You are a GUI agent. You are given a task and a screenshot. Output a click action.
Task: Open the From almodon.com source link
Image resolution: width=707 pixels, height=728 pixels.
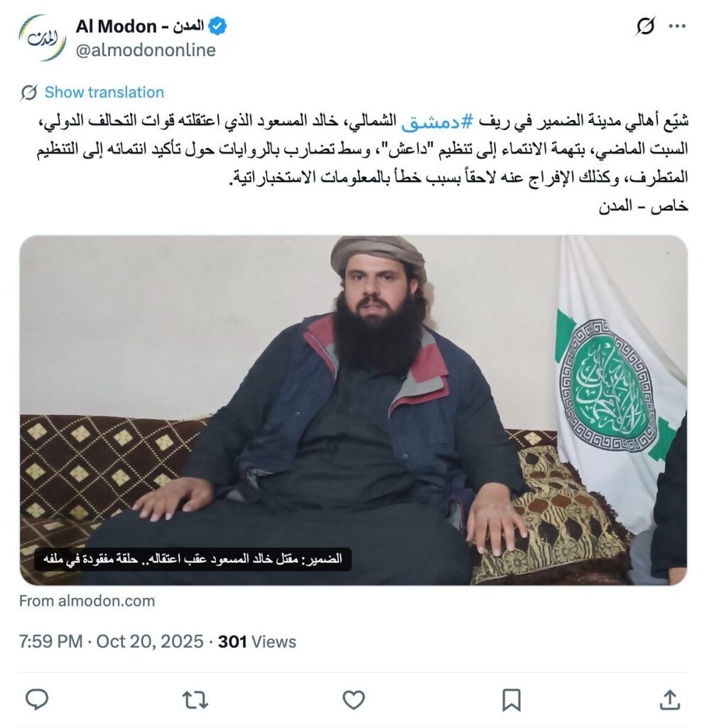pos(87,601)
